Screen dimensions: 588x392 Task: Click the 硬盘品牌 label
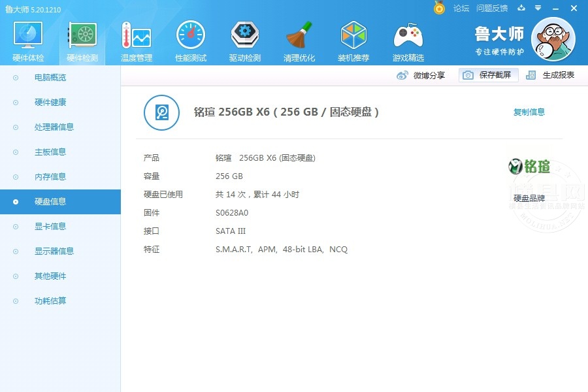pyautogui.click(x=529, y=198)
